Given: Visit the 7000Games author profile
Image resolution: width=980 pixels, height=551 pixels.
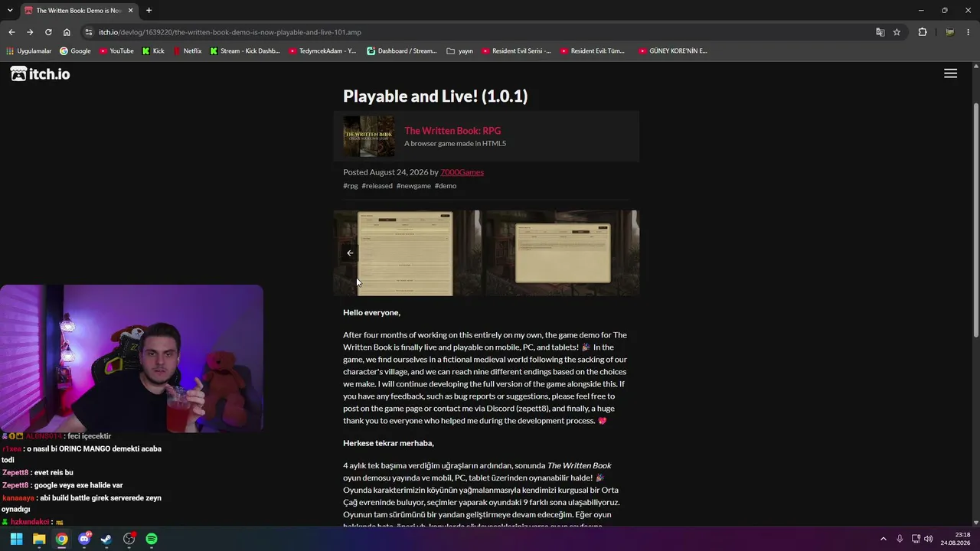Looking at the screenshot, I should [462, 172].
